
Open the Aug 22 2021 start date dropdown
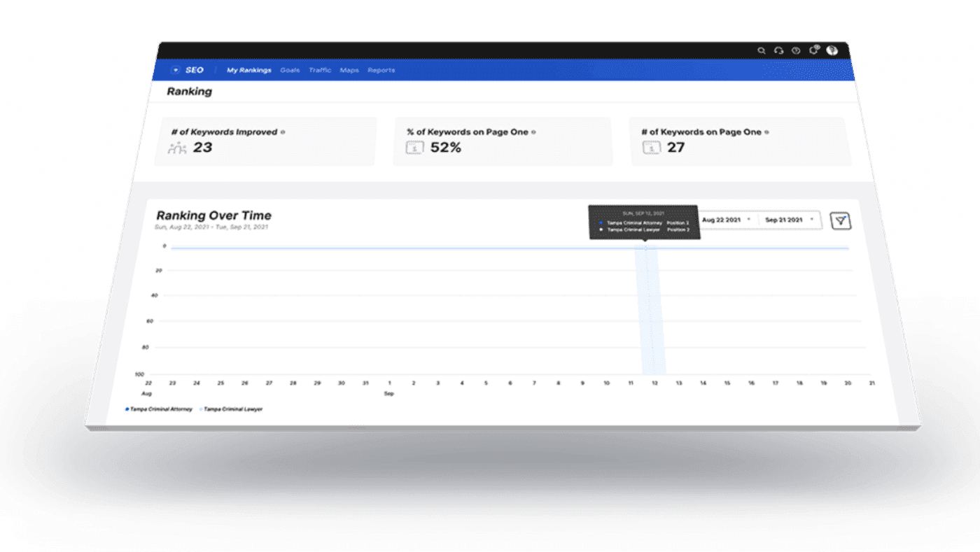pyautogui.click(x=726, y=220)
